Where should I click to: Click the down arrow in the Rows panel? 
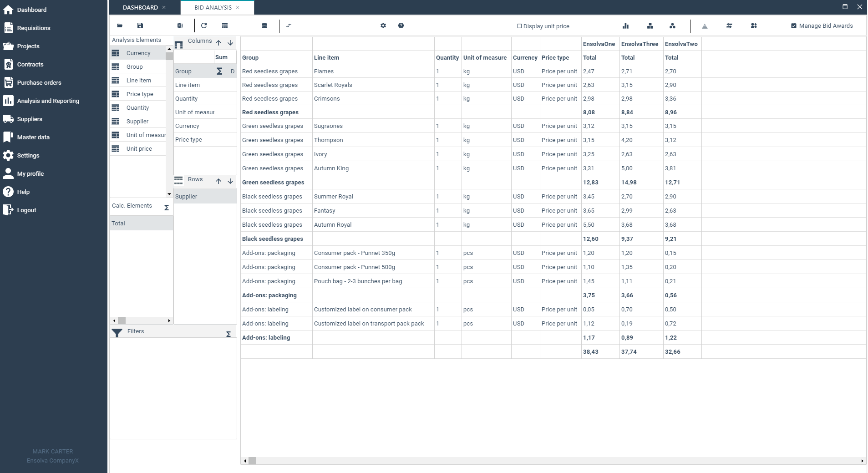230,181
